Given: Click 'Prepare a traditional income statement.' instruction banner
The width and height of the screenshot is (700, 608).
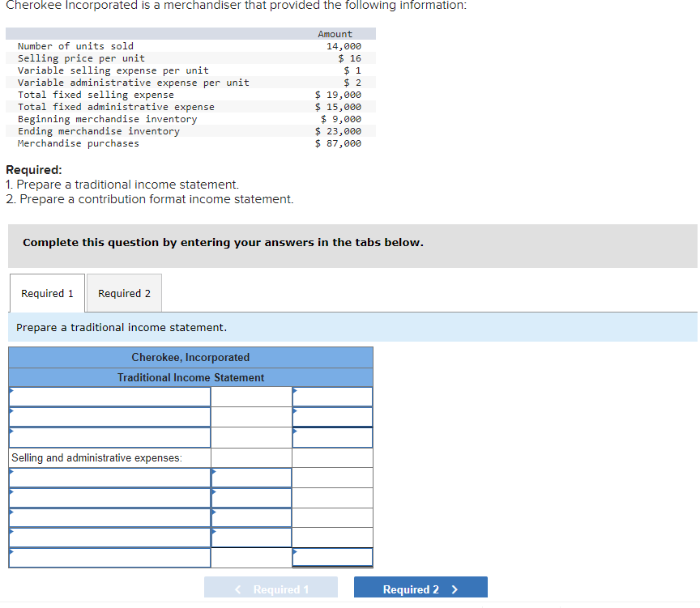Looking at the screenshot, I should click(x=352, y=327).
